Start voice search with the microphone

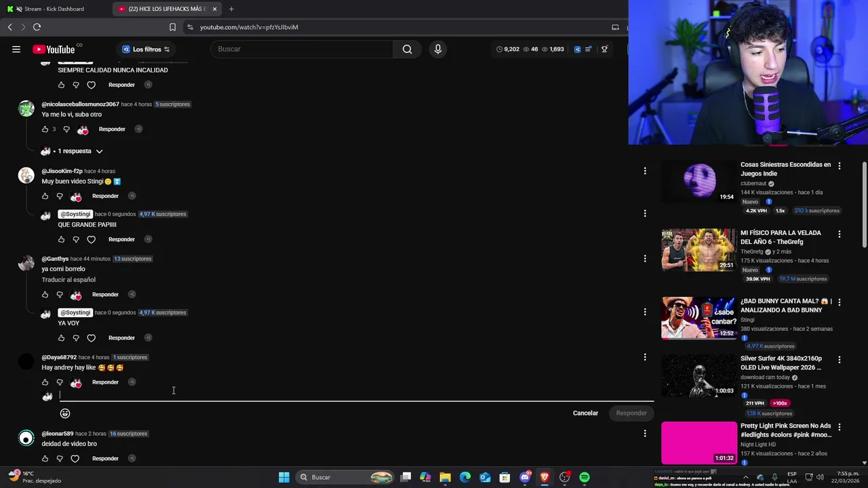pos(437,49)
